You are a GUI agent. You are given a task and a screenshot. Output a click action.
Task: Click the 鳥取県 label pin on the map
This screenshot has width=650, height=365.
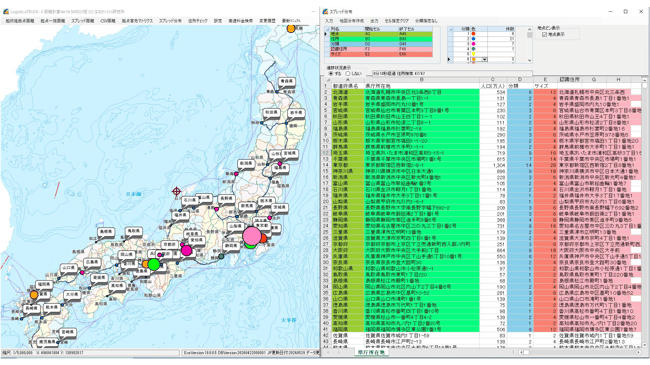click(x=133, y=231)
